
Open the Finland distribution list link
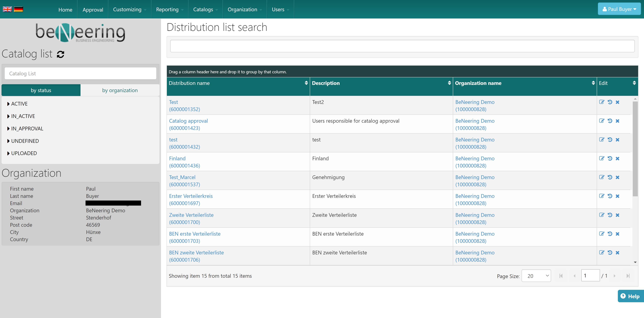[x=177, y=158]
